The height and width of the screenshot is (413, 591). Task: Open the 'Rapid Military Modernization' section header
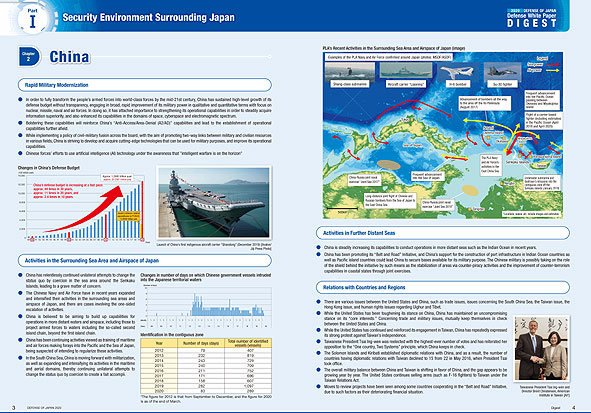pos(145,85)
